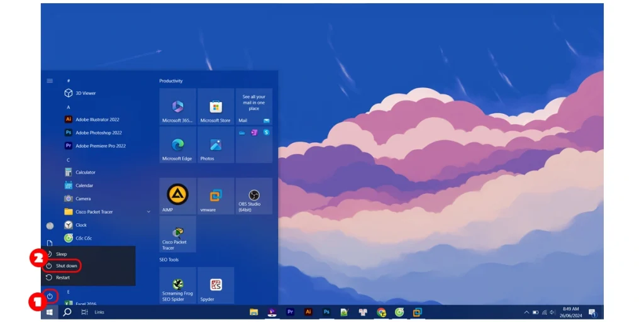The width and height of the screenshot is (644, 322).
Task: Click the Productivity tile group title
Action: coord(171,81)
